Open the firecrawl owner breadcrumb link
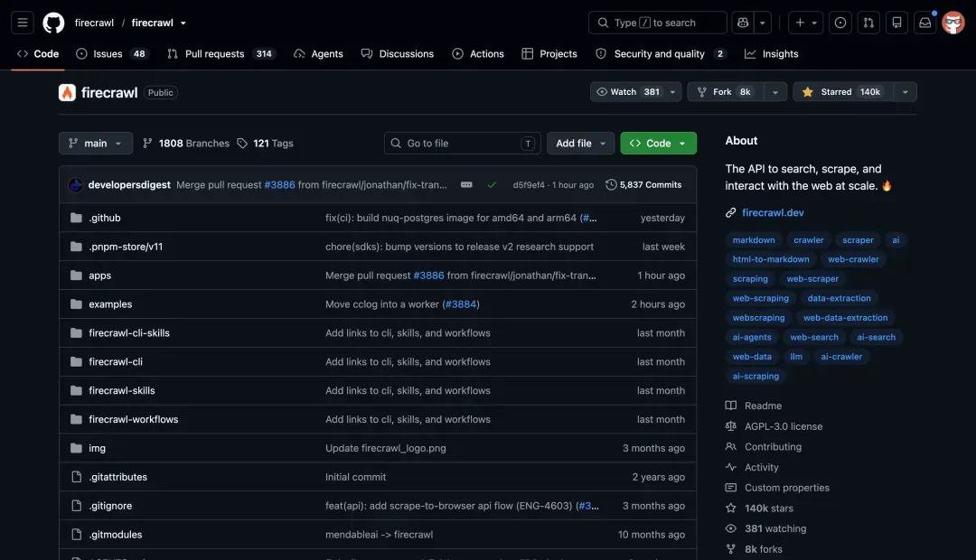 94,23
